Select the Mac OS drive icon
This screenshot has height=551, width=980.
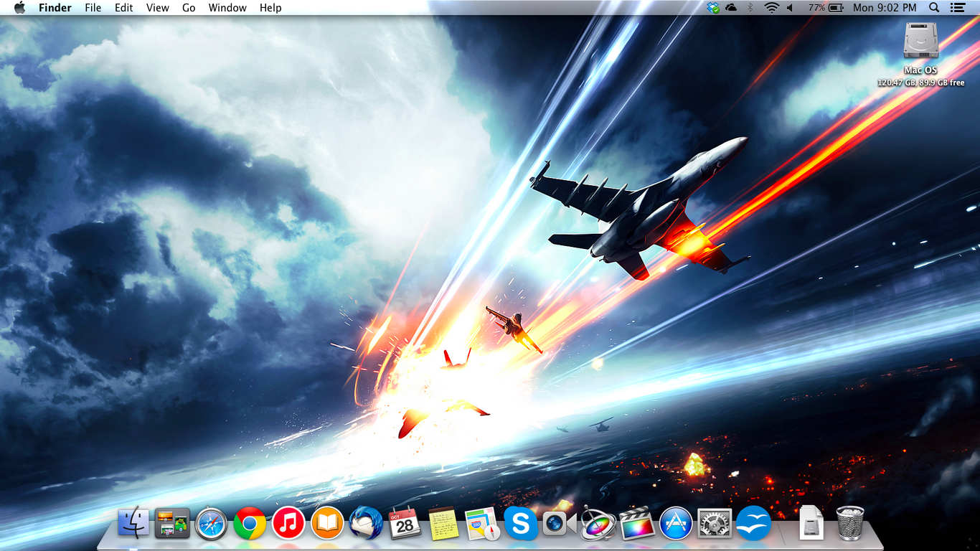pos(921,41)
